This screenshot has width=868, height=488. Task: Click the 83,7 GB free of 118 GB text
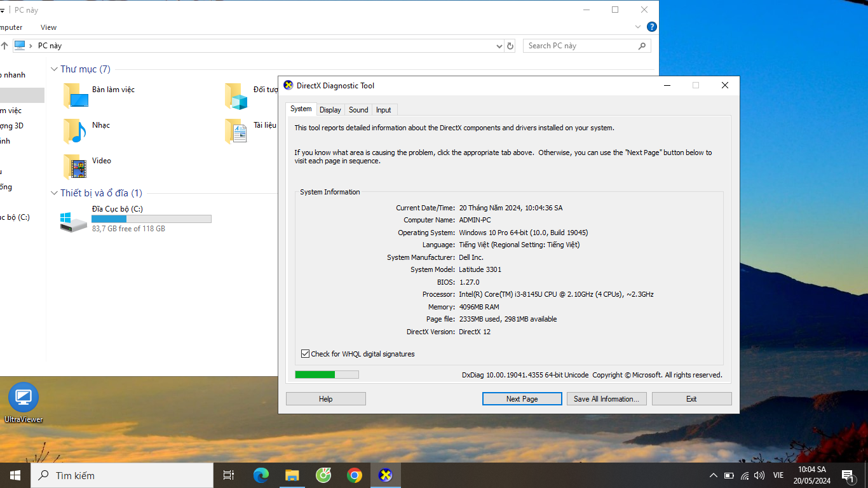click(x=128, y=229)
